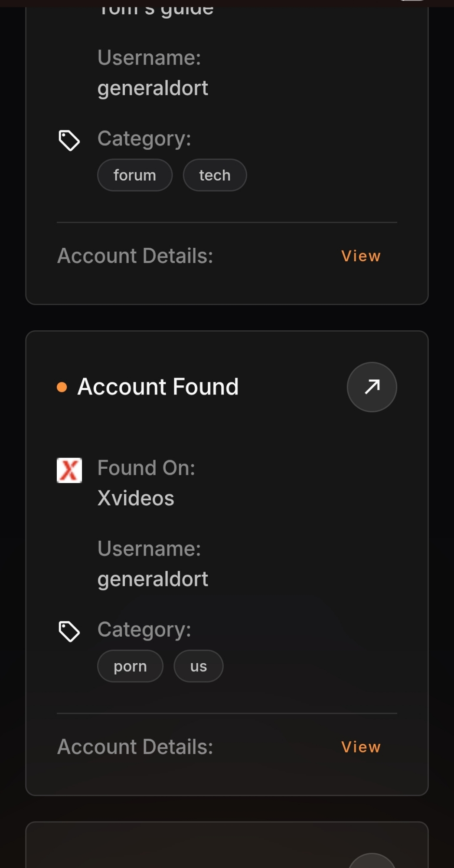Open the arrow button on the bottom card
Viewport: 454px width, 868px height.
[372, 861]
